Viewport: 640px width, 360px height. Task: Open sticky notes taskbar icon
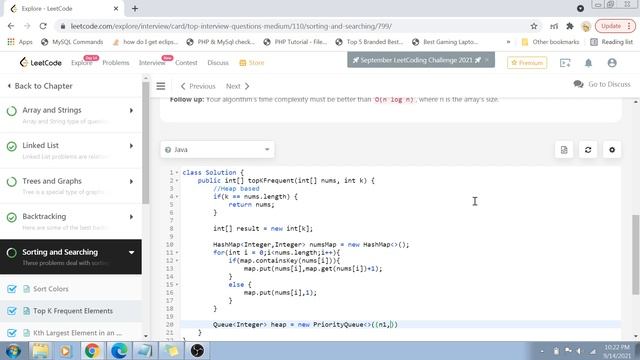171,351
